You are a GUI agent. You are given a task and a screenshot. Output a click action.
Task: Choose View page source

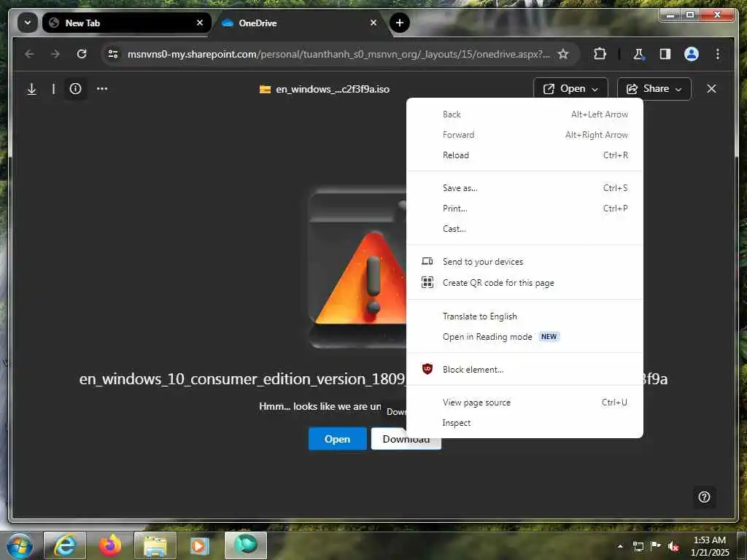click(525, 402)
